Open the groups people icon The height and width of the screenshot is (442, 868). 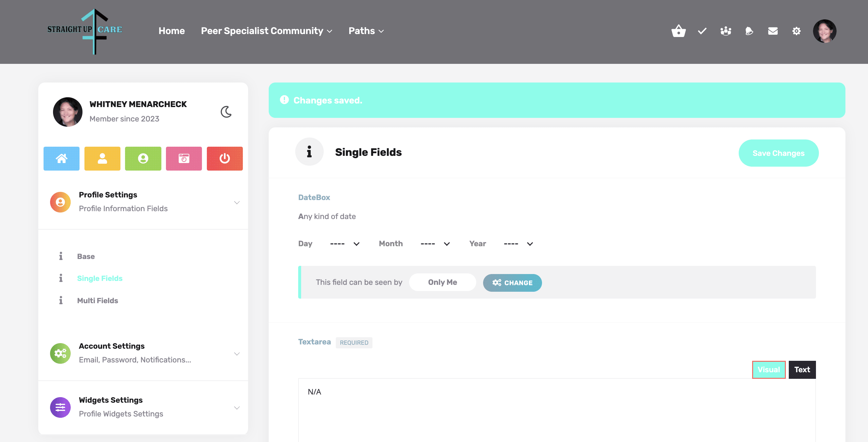(726, 31)
